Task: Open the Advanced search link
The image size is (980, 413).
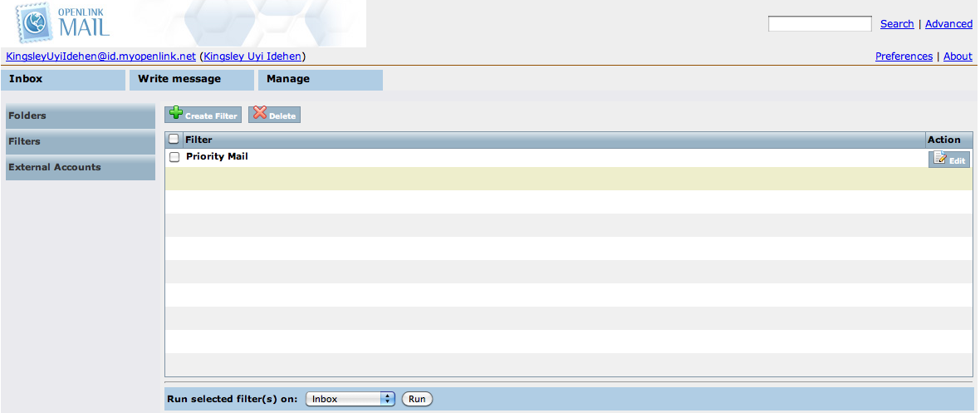Action: 948,24
